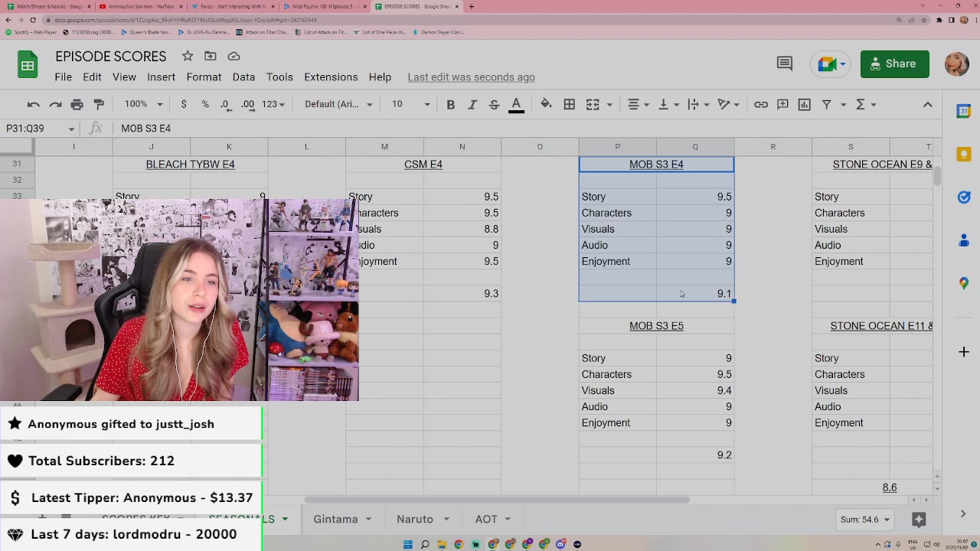The height and width of the screenshot is (551, 980).
Task: Click the Print icon in toolbar
Action: click(77, 104)
